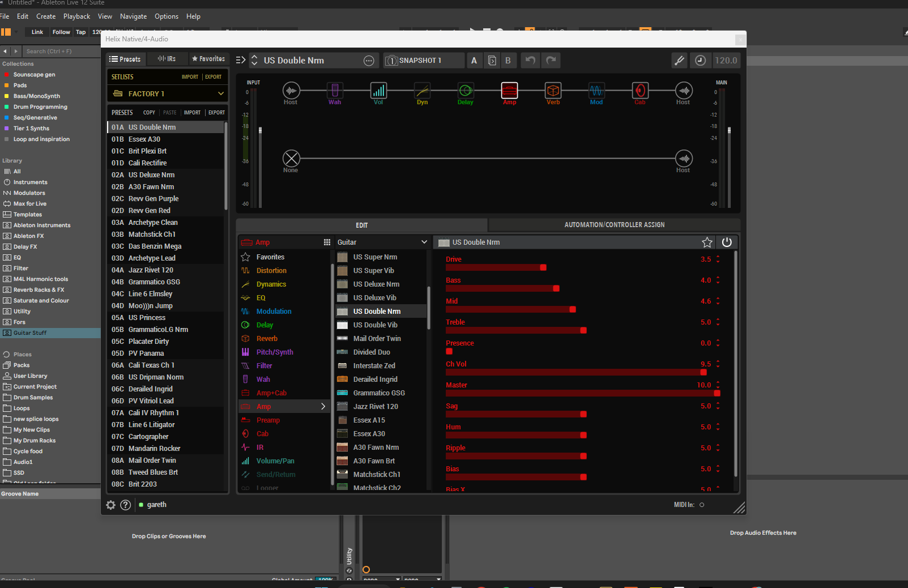Click the redo arrow icon
Viewport: 908px width, 588px height.
click(551, 60)
